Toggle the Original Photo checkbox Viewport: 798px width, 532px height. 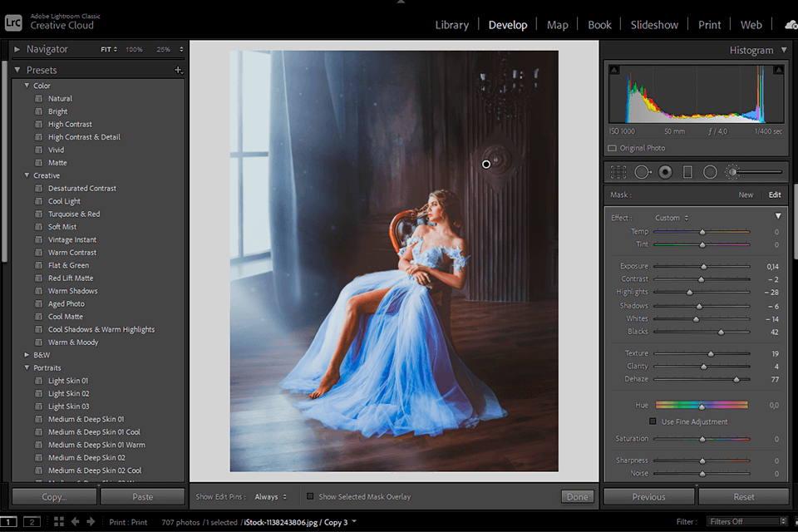(613, 148)
